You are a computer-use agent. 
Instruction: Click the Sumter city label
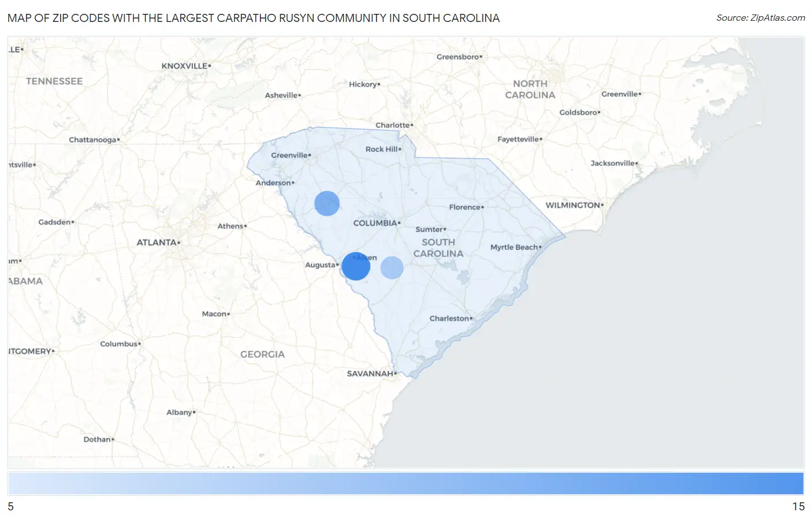click(x=429, y=229)
